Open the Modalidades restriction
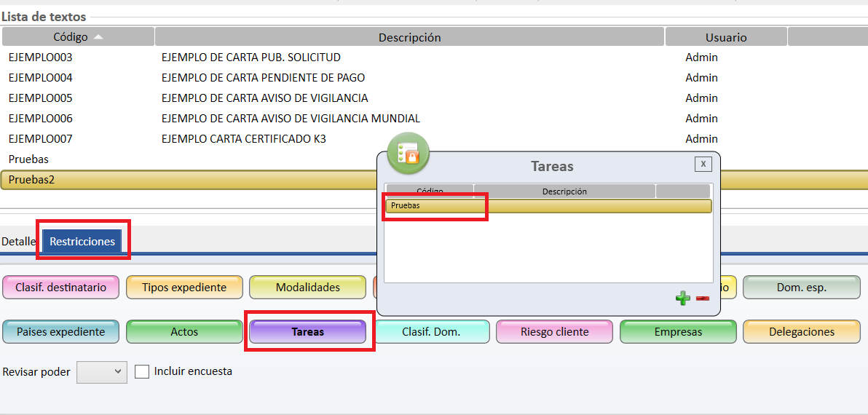The image size is (868, 415). (x=307, y=288)
